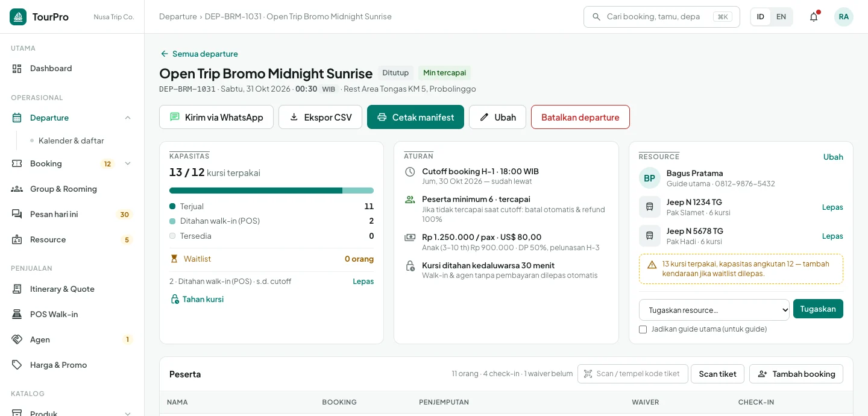Open the RA user avatar menu
868x416 pixels.
844,17
